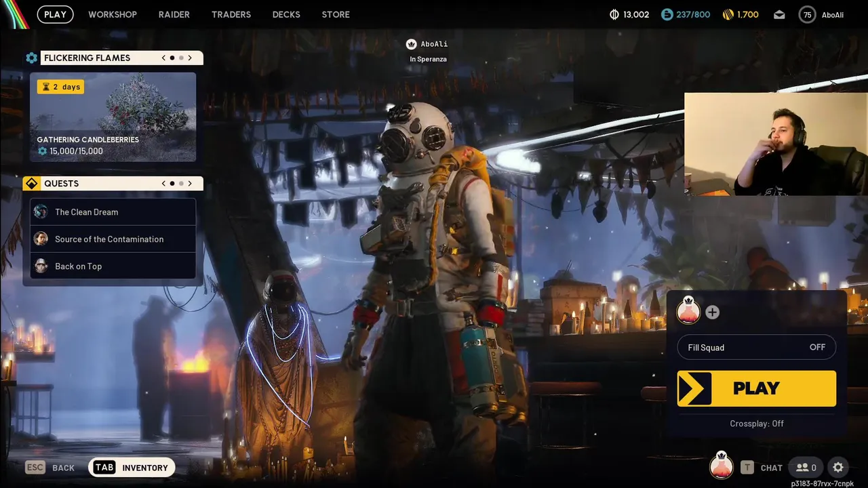Screen dimensions: 868x488
Task: Open Source of the Contamination quest
Action: (113, 239)
